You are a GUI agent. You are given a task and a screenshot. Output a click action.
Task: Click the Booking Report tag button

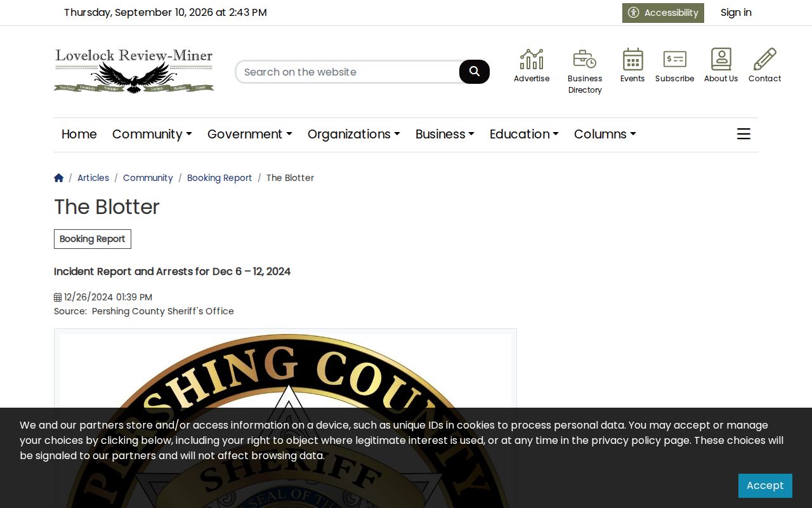93,239
